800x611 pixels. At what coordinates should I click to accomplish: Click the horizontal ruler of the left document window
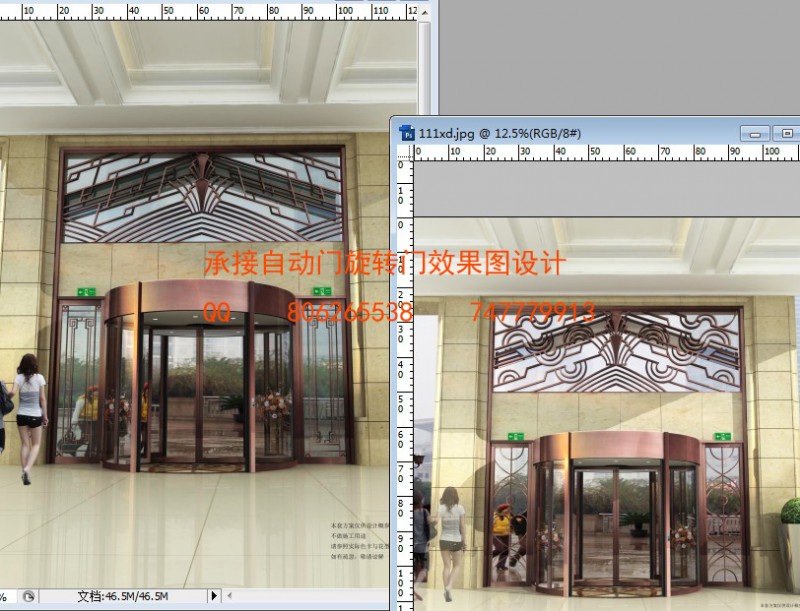click(209, 11)
